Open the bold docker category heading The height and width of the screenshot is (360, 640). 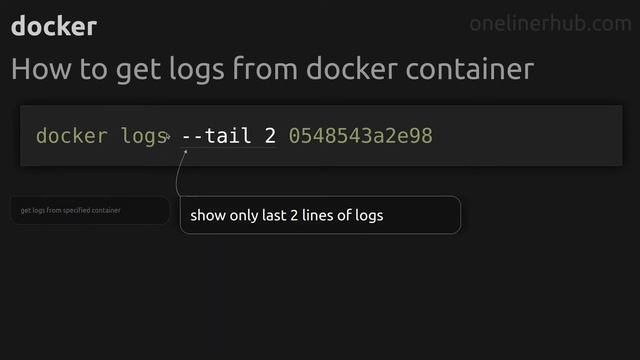(x=54, y=26)
